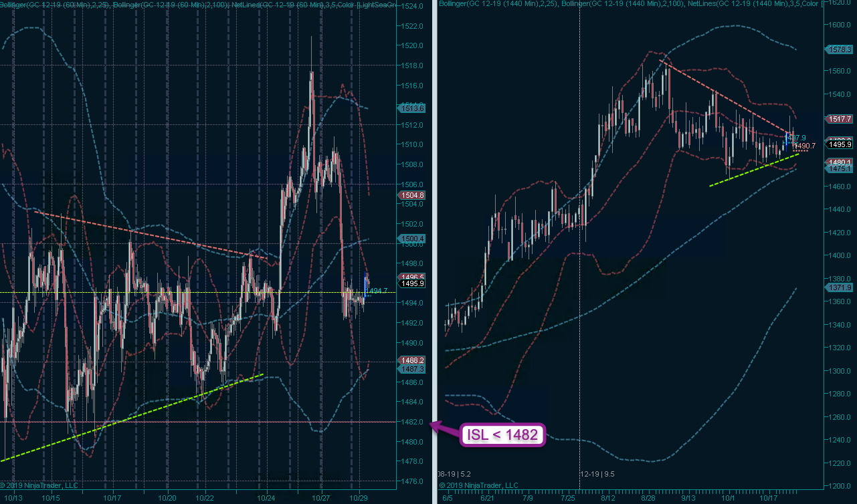Select the orange dashed trendline on right chart
The image size is (857, 504).
[723, 96]
